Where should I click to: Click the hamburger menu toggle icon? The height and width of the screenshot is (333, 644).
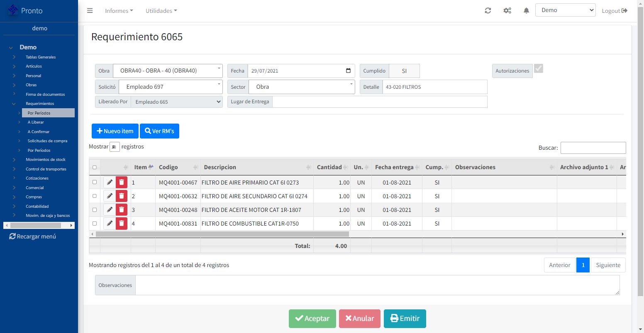point(90,11)
